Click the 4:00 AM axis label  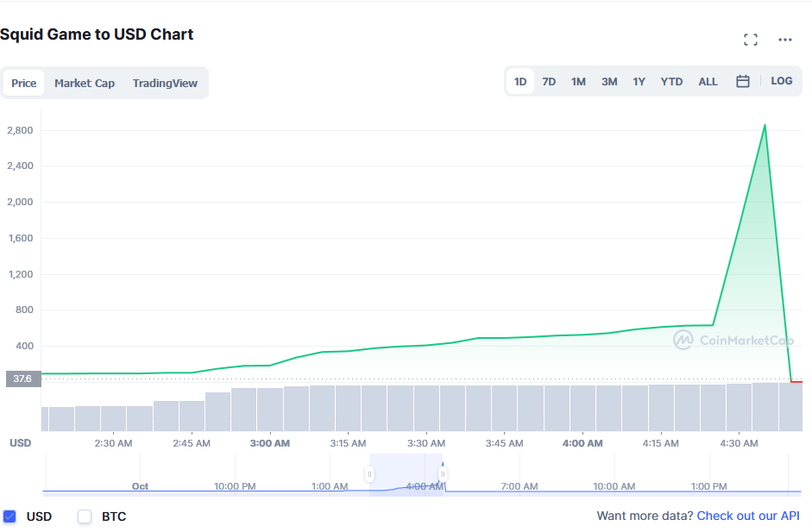[582, 443]
